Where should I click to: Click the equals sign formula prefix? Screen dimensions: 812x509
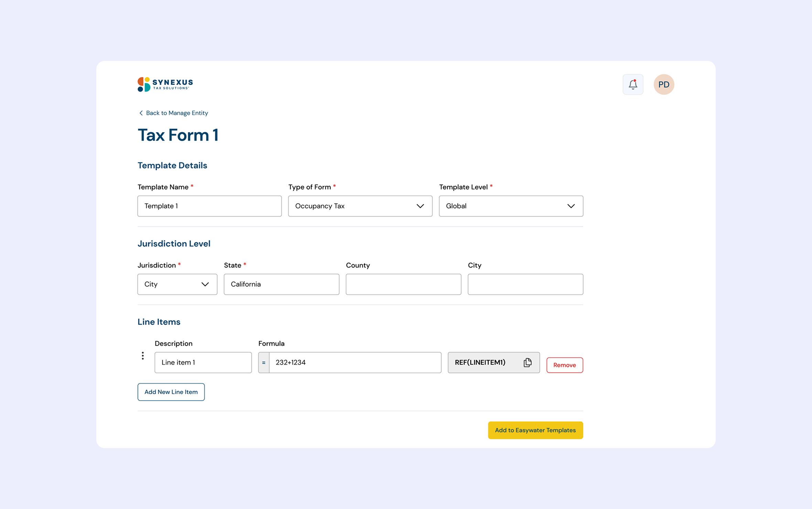point(264,362)
